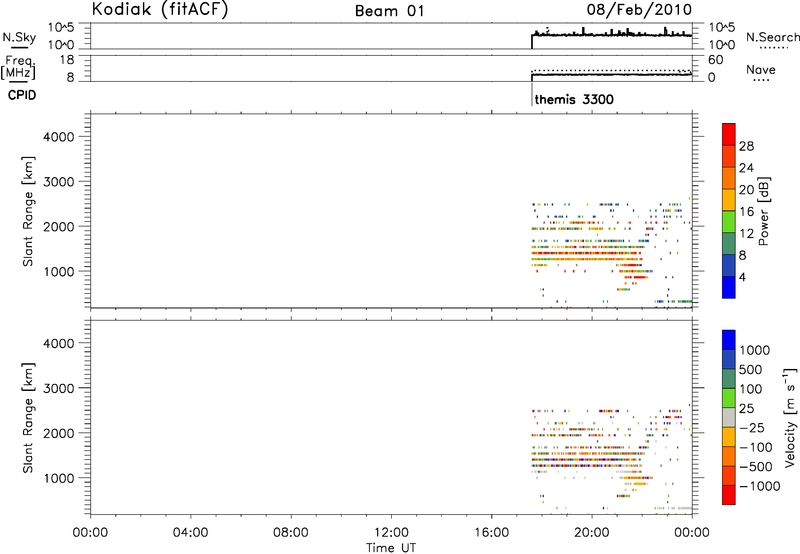This screenshot has width=800, height=554.
Task: Click the red bottom of velocity colorbar
Action: pos(729,495)
